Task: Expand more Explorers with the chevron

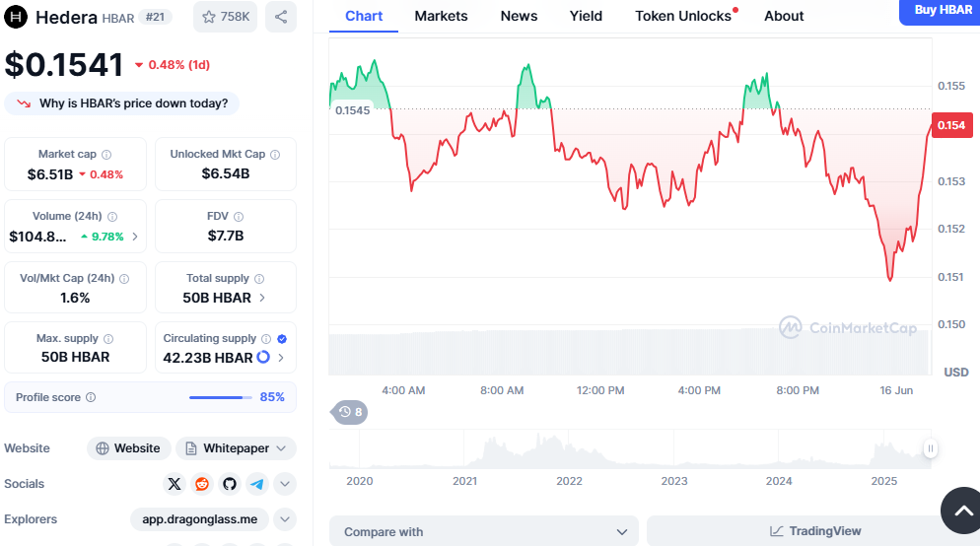Action: pyautogui.click(x=285, y=519)
